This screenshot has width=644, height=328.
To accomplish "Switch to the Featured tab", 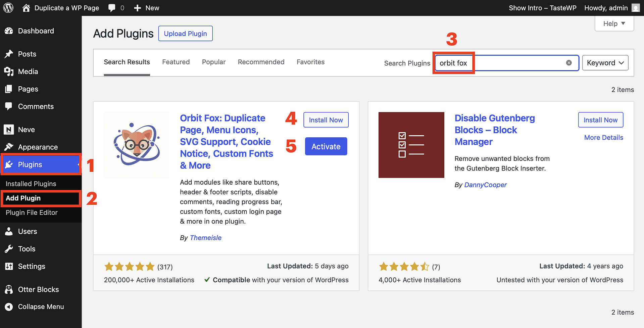I will [x=176, y=62].
